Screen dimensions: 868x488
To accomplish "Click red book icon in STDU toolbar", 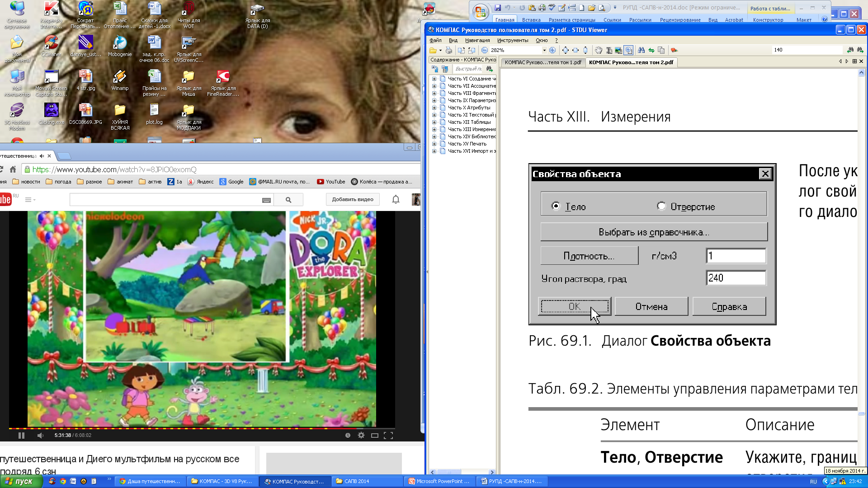I will (674, 50).
